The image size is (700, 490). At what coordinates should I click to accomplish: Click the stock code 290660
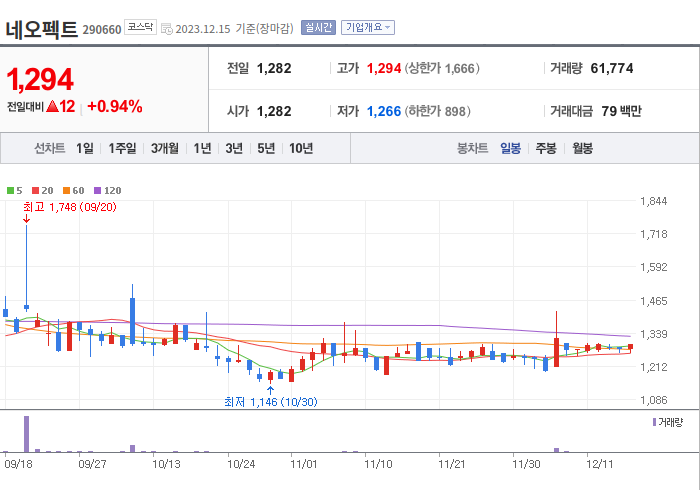pos(102,30)
